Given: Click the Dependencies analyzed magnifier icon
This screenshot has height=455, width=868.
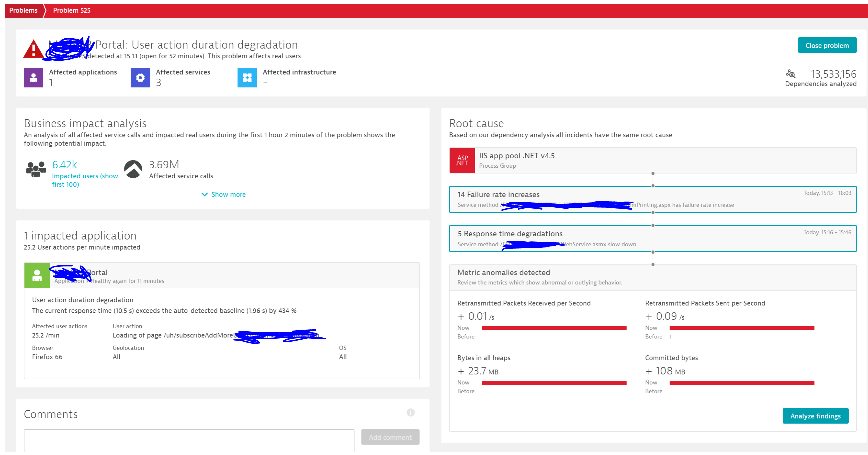Looking at the screenshot, I should (x=790, y=74).
